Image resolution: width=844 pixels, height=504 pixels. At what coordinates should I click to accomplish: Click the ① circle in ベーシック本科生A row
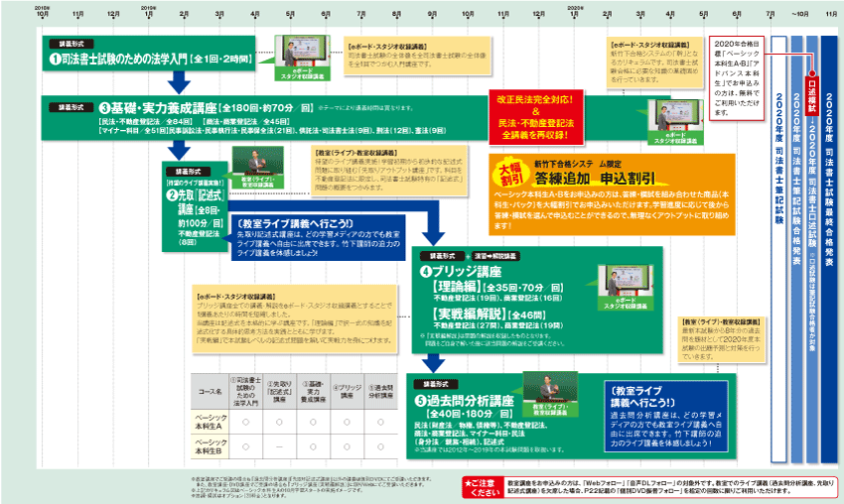coord(244,421)
